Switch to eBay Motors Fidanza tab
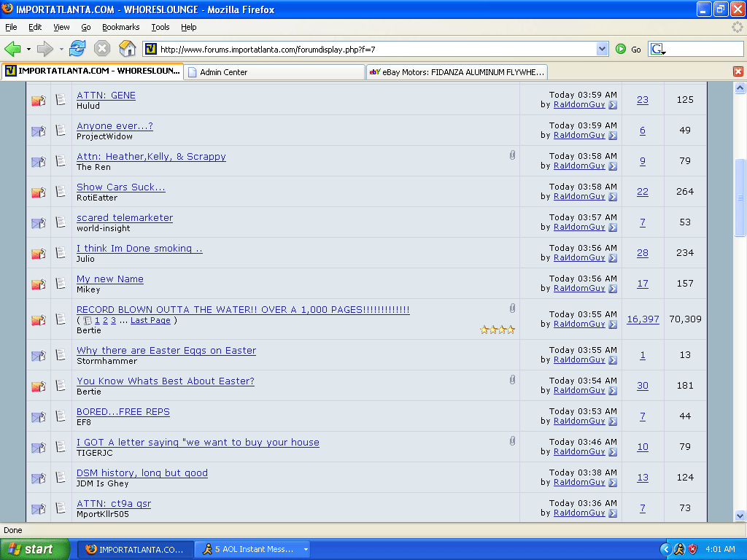747x560 pixels. point(456,72)
